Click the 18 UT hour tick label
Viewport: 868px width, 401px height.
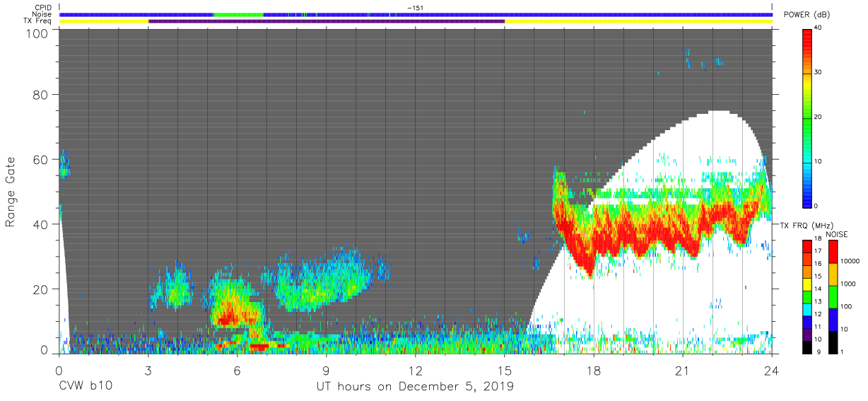(x=594, y=370)
